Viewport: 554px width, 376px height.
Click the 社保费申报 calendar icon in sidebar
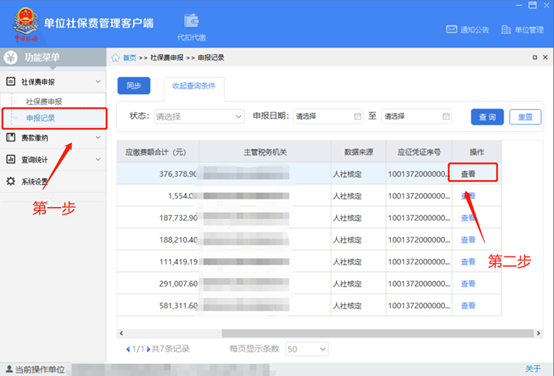(11, 82)
